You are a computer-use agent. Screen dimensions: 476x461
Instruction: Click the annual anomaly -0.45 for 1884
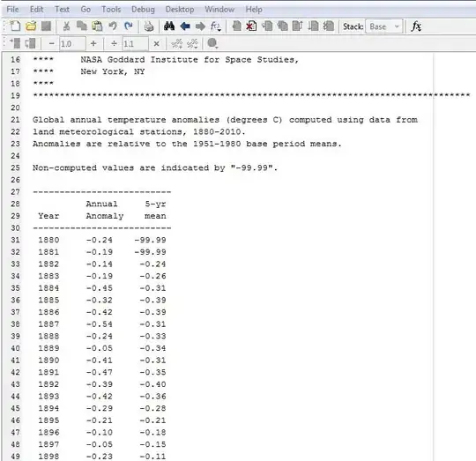click(x=100, y=288)
